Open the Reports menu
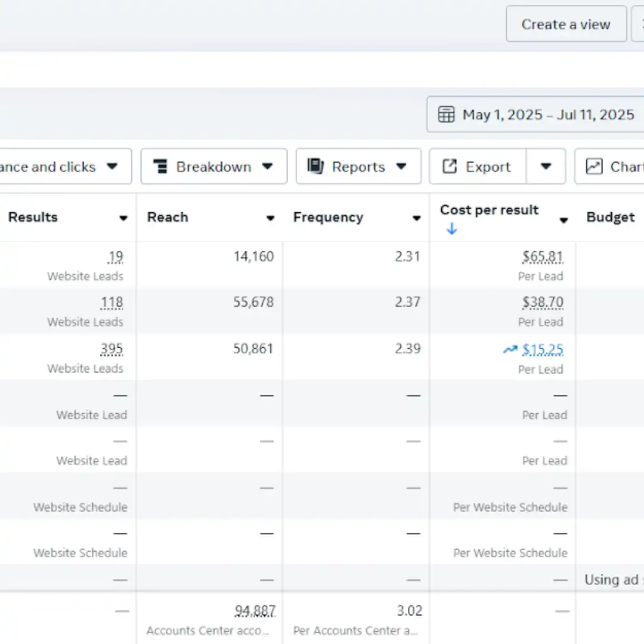 [358, 166]
